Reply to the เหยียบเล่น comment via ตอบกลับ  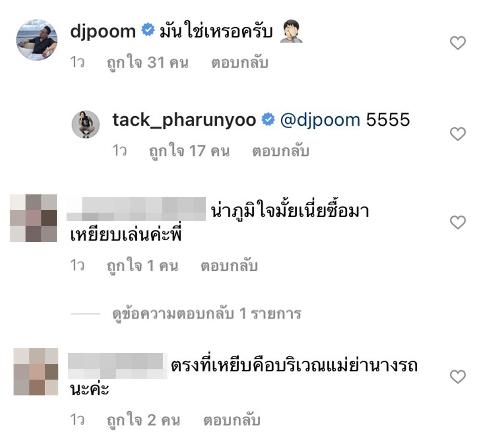point(229,266)
